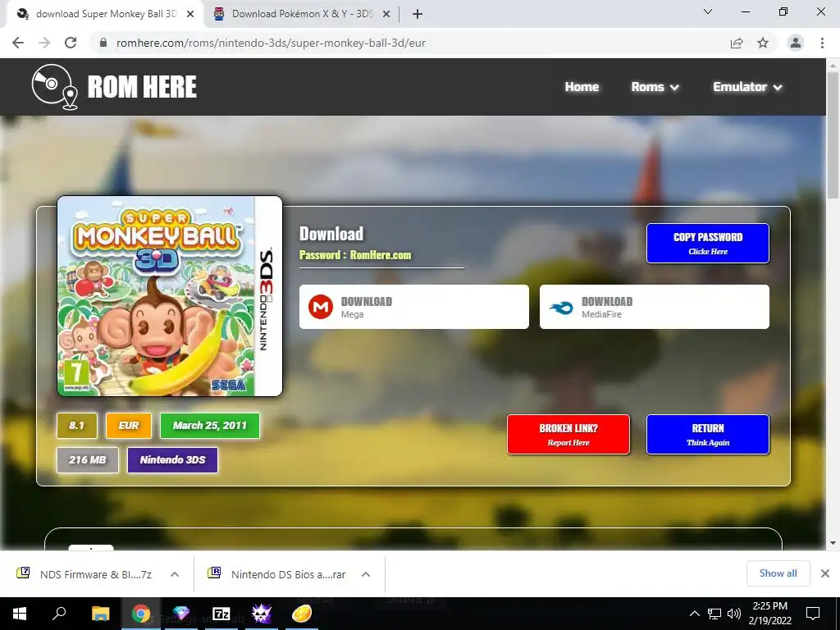This screenshot has height=630, width=840.
Task: Open File Explorer from the taskbar
Action: [x=100, y=614]
